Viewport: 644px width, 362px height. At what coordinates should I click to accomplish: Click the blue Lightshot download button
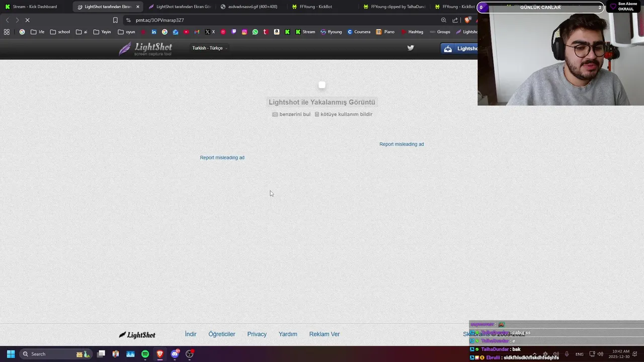click(459, 48)
